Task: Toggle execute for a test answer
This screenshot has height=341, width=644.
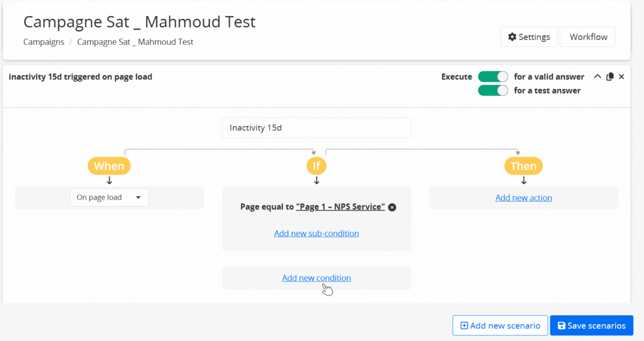Action: tap(492, 91)
